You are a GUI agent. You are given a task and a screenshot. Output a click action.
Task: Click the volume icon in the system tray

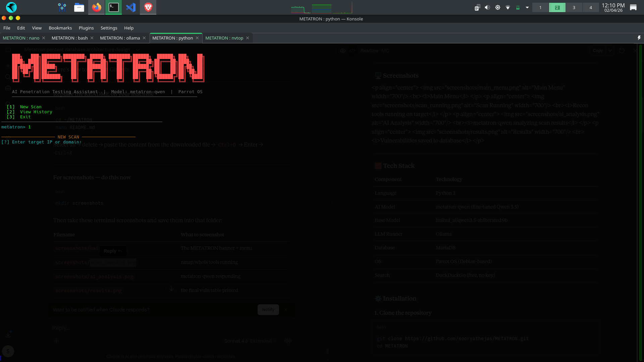pyautogui.click(x=487, y=7)
